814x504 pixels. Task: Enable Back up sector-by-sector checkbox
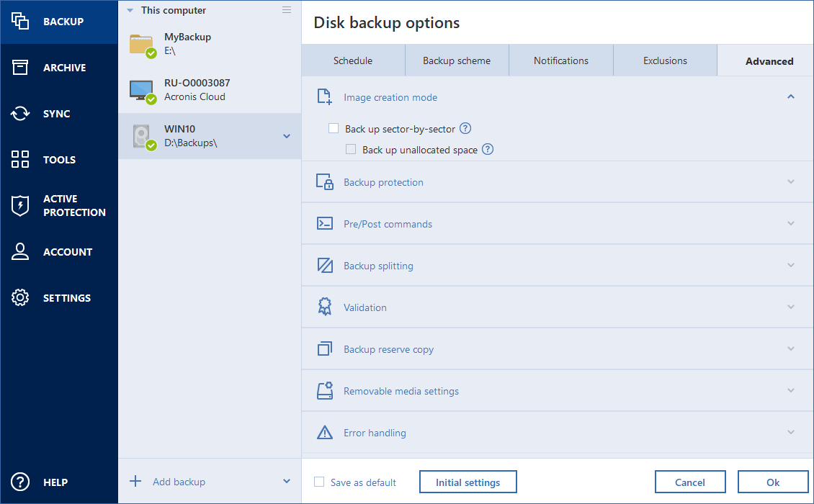(x=334, y=129)
